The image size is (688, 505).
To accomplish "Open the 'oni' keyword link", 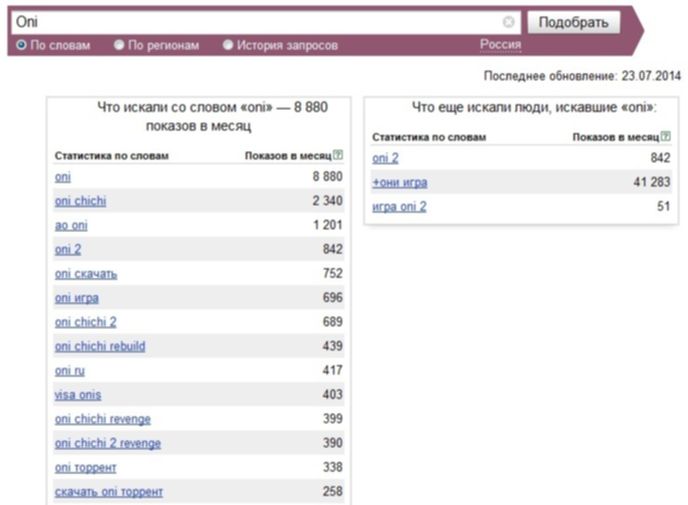I will coord(63,177).
